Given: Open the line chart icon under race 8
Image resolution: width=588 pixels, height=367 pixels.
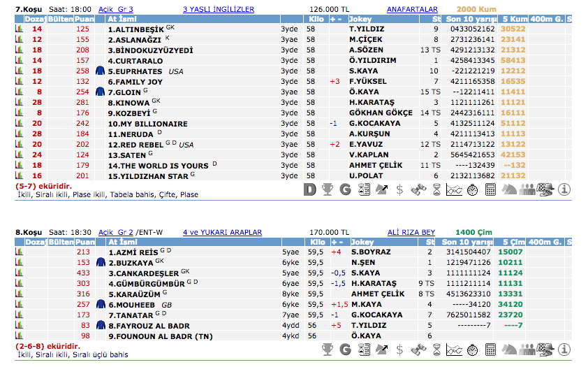Looking at the screenshot, I should pos(454,348).
